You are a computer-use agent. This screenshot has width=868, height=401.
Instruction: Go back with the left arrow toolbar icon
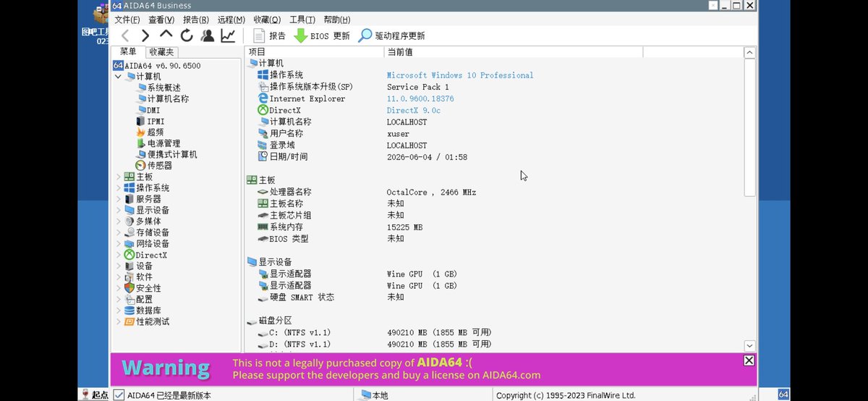point(125,35)
